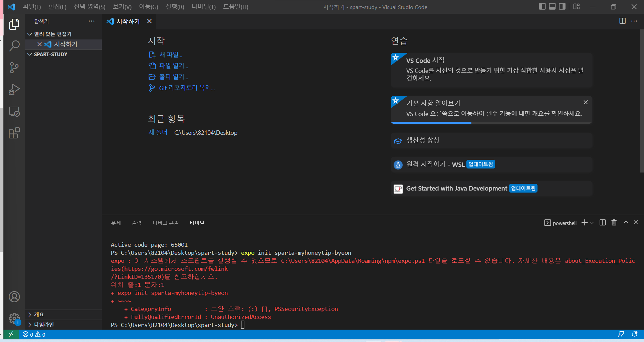Open the 생산성 향상 walkthrough
The width and height of the screenshot is (644, 342).
tap(491, 140)
